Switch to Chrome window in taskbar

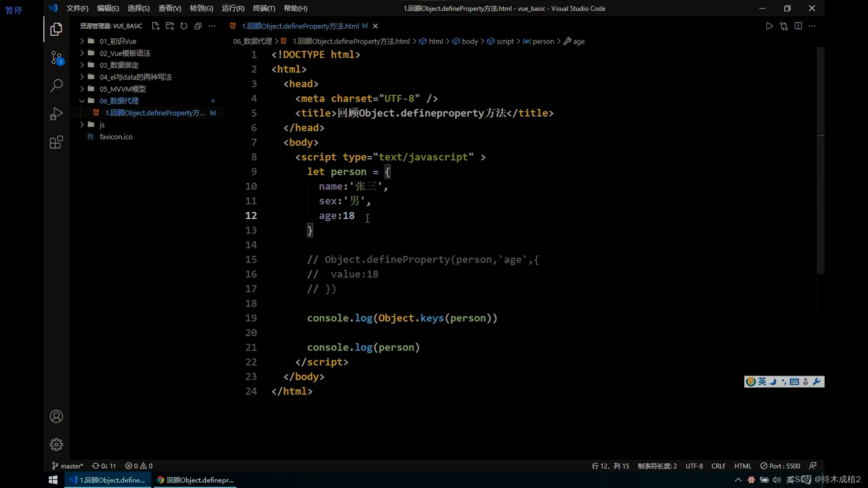pos(196,480)
